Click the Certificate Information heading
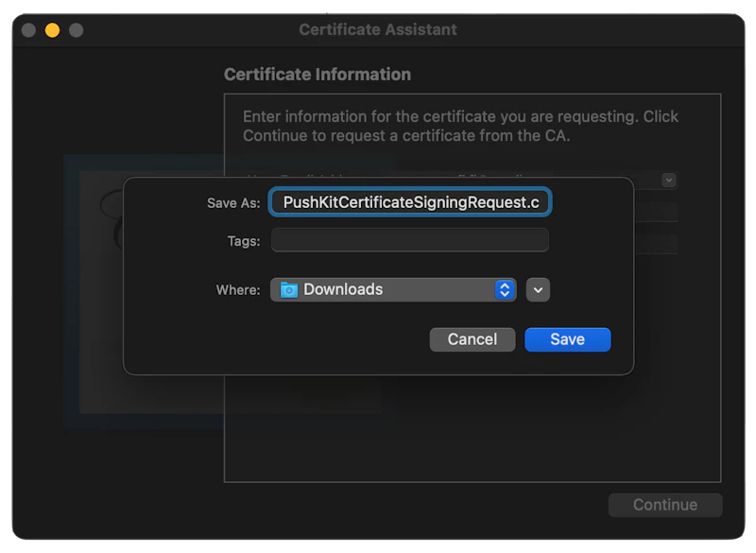756x553 pixels. 318,75
